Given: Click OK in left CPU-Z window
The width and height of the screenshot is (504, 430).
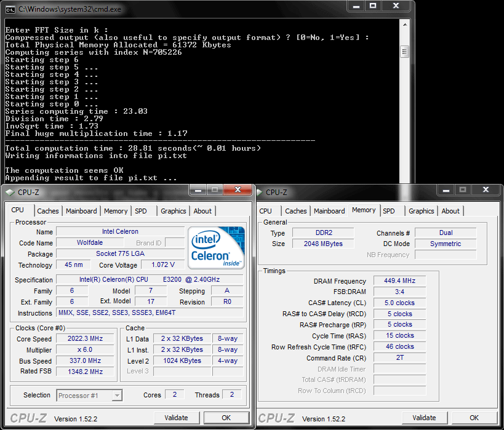Looking at the screenshot, I should [x=226, y=418].
